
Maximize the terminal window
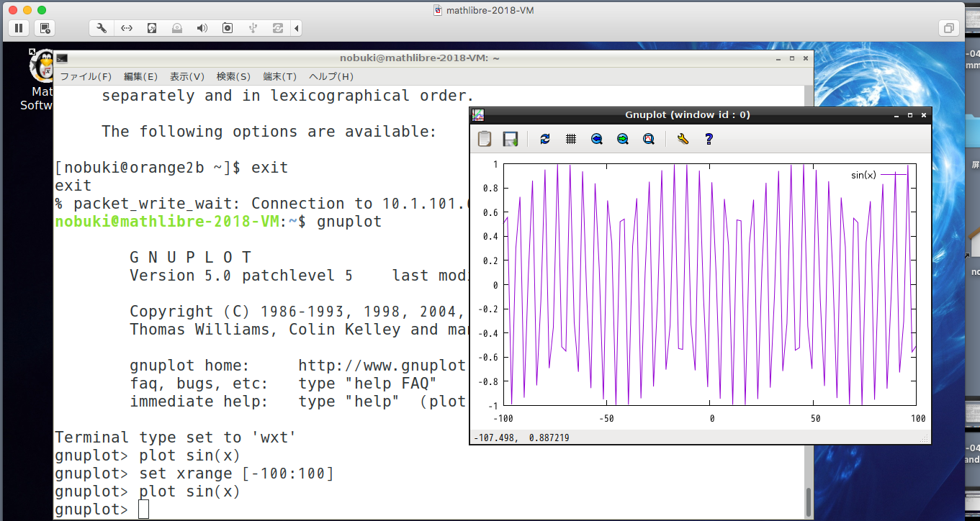[x=792, y=58]
